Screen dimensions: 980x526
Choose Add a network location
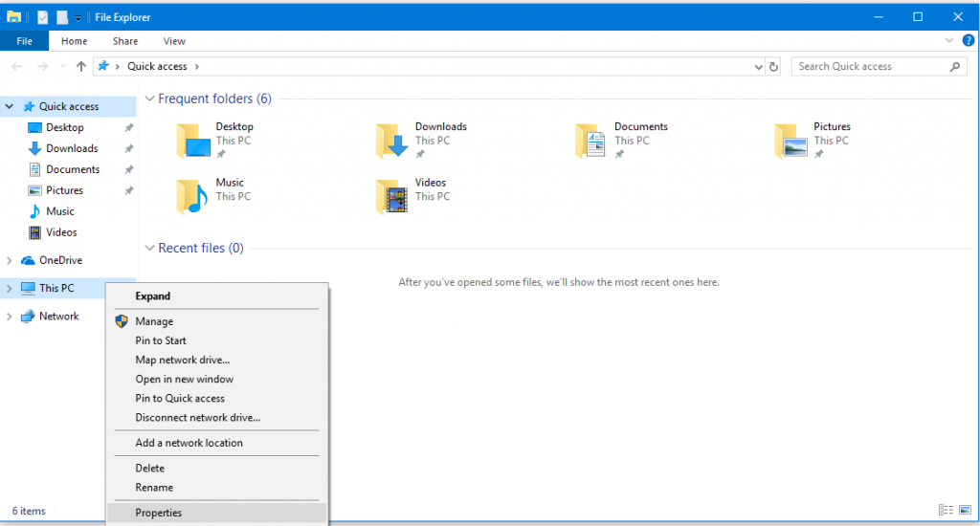[216, 443]
